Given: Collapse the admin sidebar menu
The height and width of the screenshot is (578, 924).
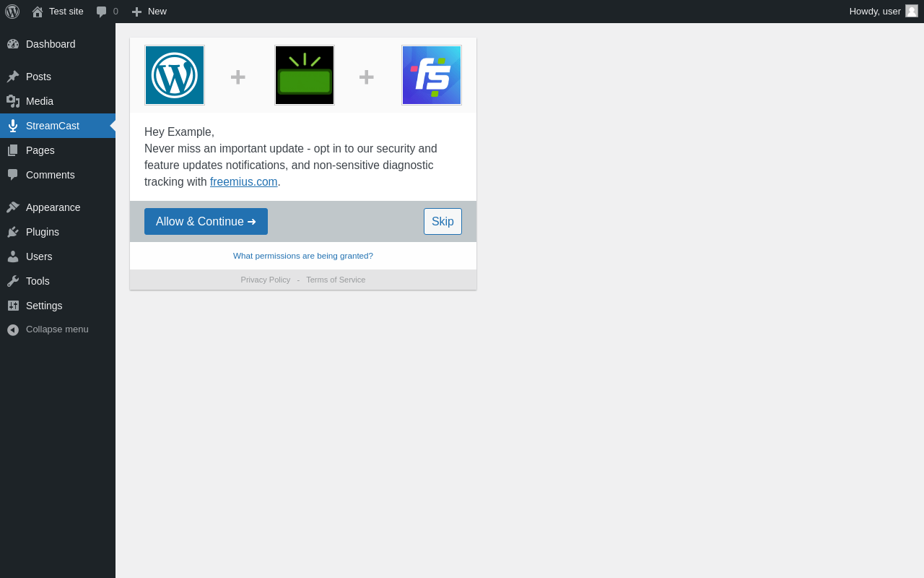Looking at the screenshot, I should click(x=57, y=329).
